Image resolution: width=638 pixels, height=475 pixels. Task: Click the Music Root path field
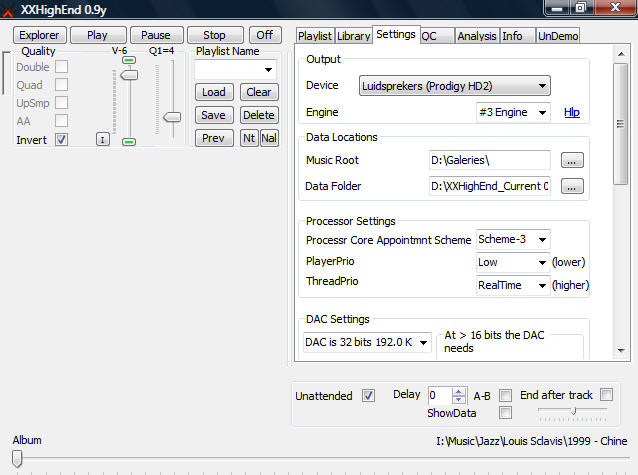pyautogui.click(x=489, y=160)
